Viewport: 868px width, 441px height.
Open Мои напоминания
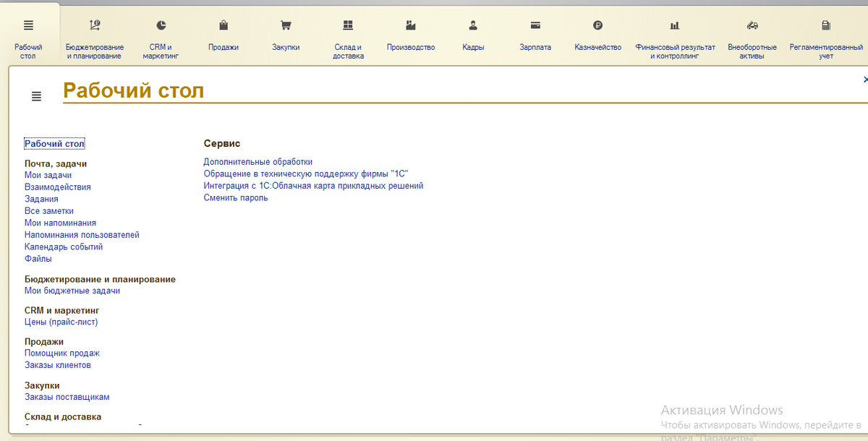(x=60, y=223)
